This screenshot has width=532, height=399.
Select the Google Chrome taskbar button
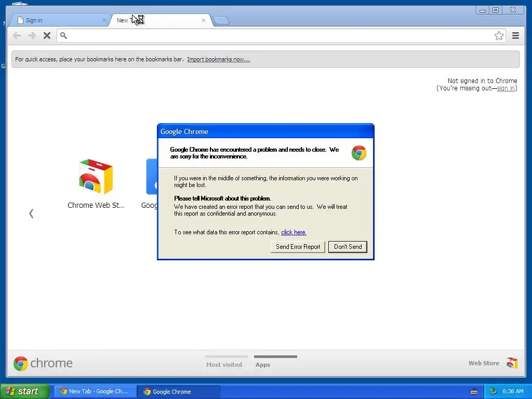[x=179, y=392]
